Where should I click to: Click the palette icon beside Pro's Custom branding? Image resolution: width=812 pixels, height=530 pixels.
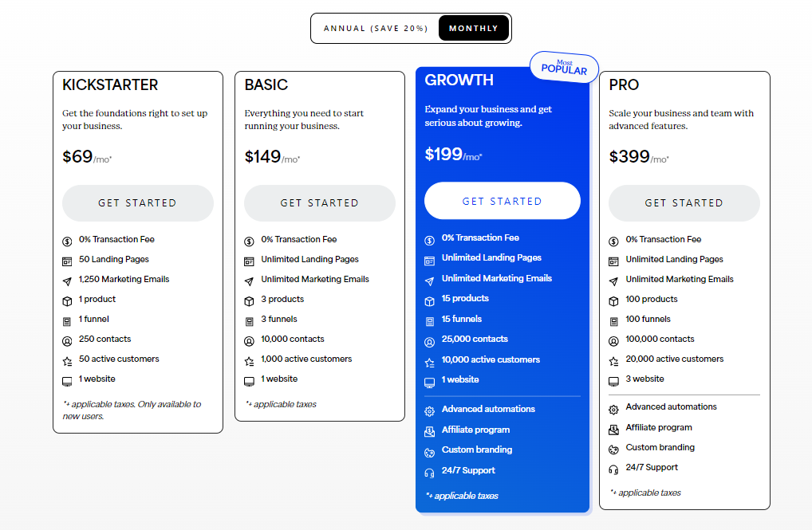613,450
